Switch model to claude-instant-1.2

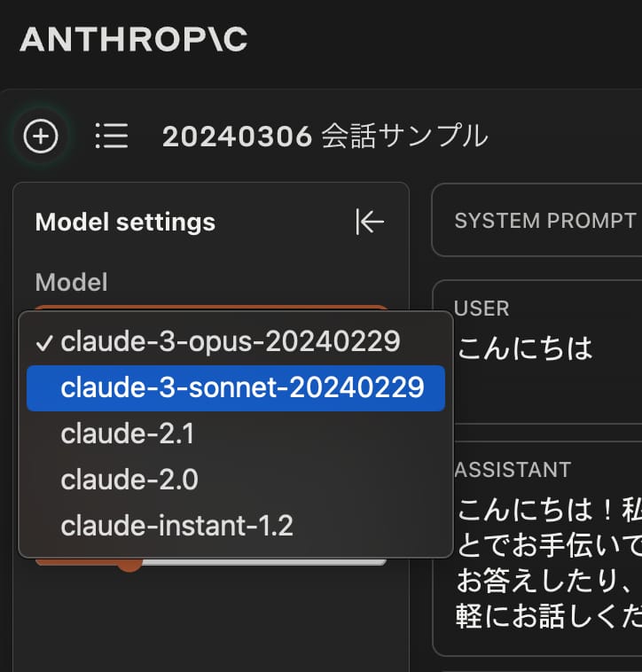tap(176, 526)
